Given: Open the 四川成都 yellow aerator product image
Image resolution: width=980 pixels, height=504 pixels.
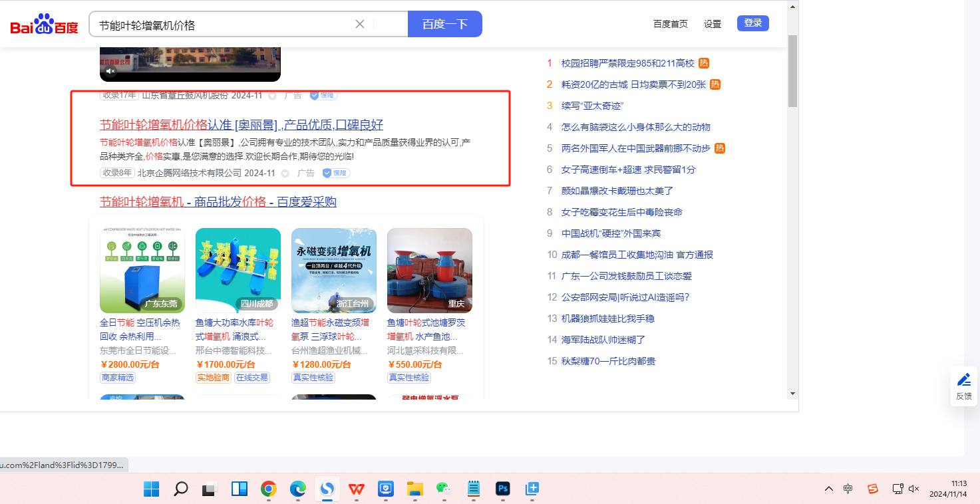Looking at the screenshot, I should 238,271.
